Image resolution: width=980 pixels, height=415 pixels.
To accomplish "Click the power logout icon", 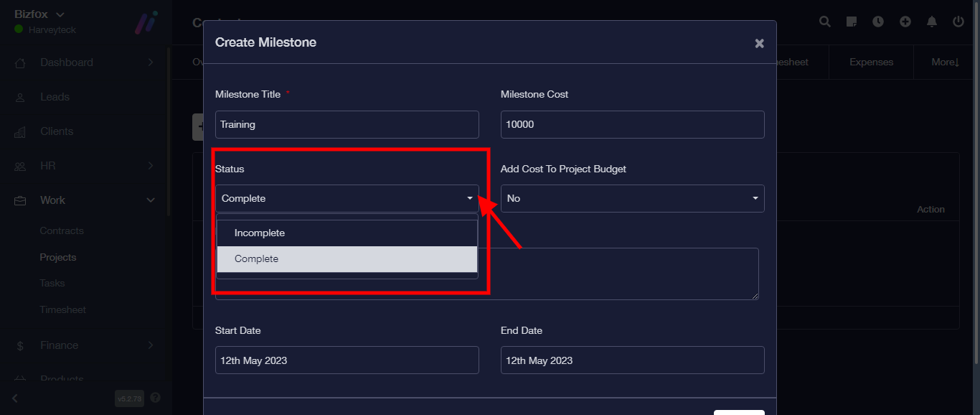I will coord(958,22).
